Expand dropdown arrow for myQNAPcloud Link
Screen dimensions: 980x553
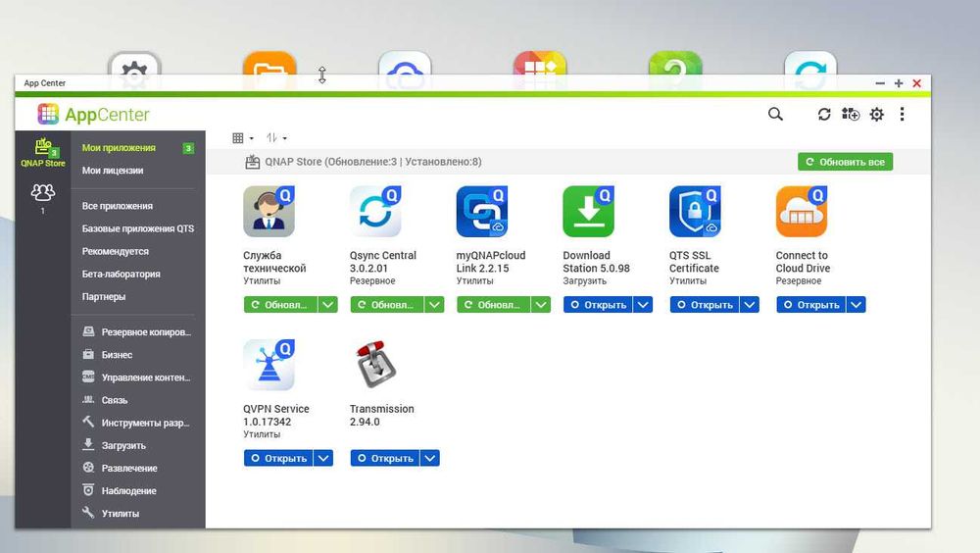[541, 305]
